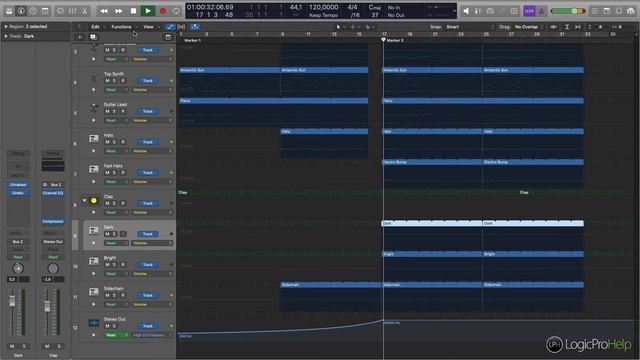Open the Drag No Overlap dropdown

tap(529, 27)
